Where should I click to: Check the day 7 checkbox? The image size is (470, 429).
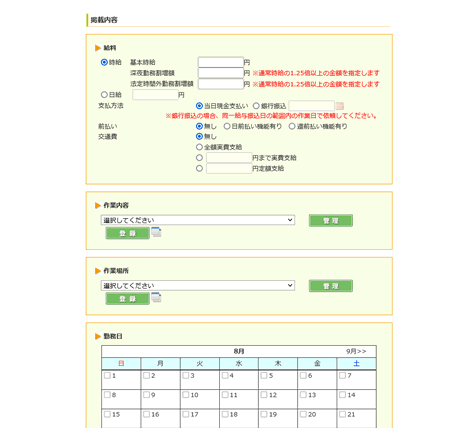[342, 376]
